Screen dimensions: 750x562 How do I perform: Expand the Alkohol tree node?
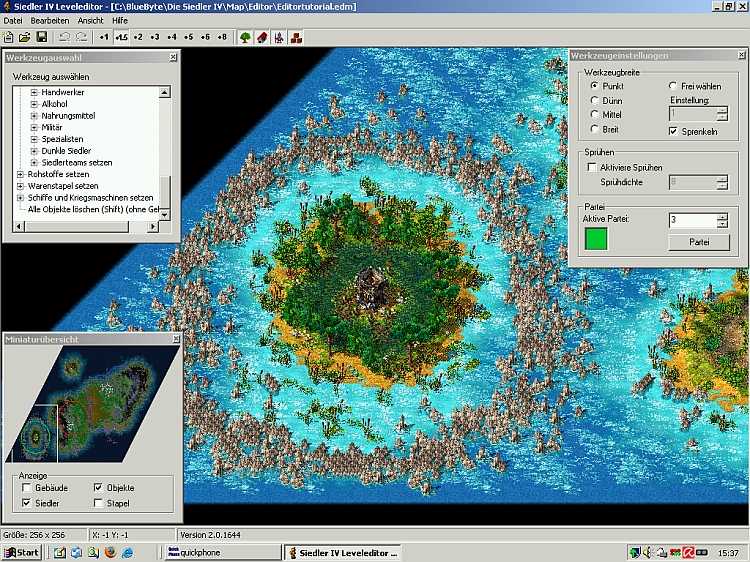coord(34,104)
